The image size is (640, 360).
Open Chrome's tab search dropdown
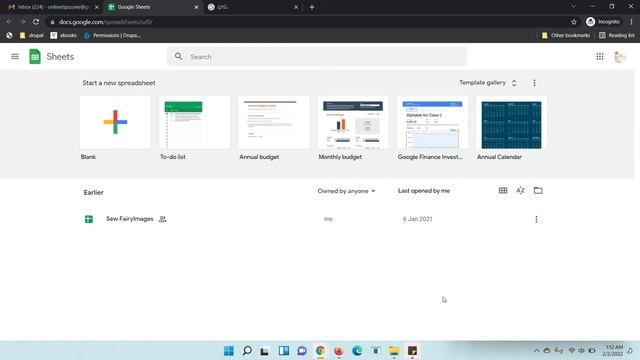pyautogui.click(x=573, y=7)
